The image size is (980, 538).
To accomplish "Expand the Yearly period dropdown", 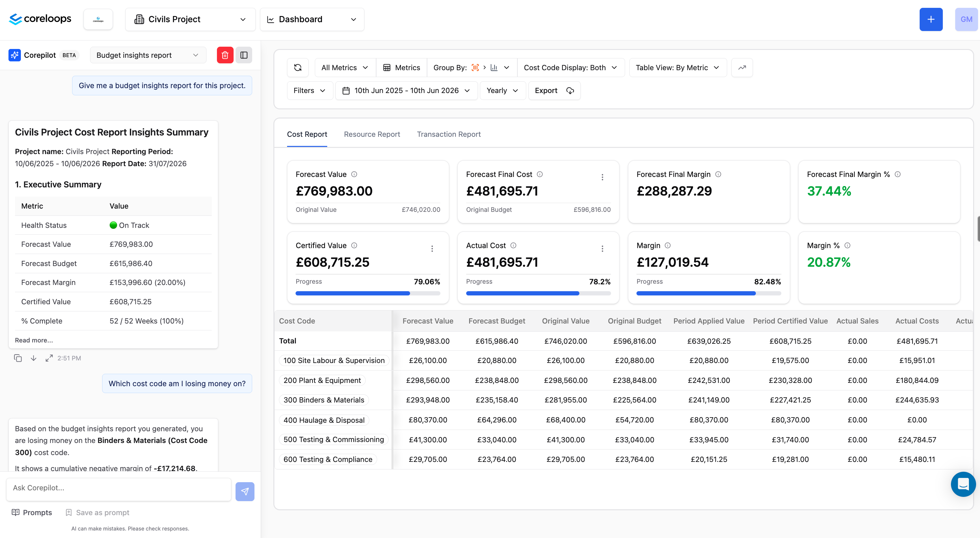I will tap(502, 91).
